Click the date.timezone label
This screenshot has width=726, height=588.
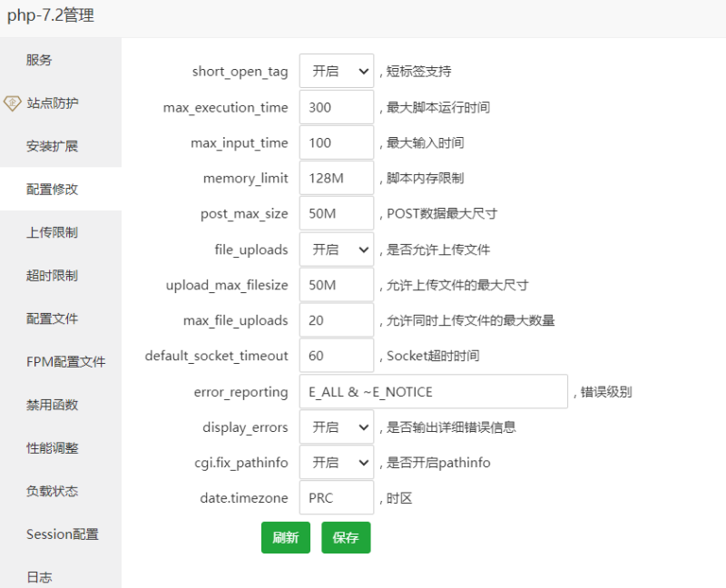tap(244, 498)
